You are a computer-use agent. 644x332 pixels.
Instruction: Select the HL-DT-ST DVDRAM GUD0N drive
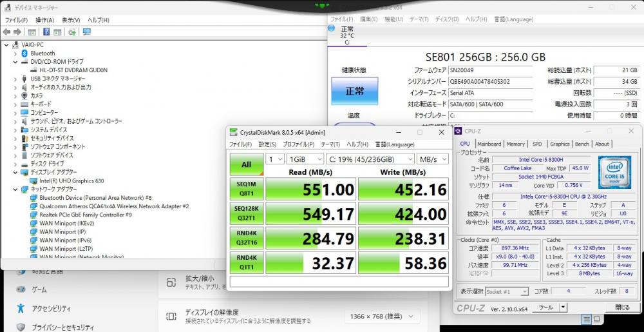(x=73, y=70)
